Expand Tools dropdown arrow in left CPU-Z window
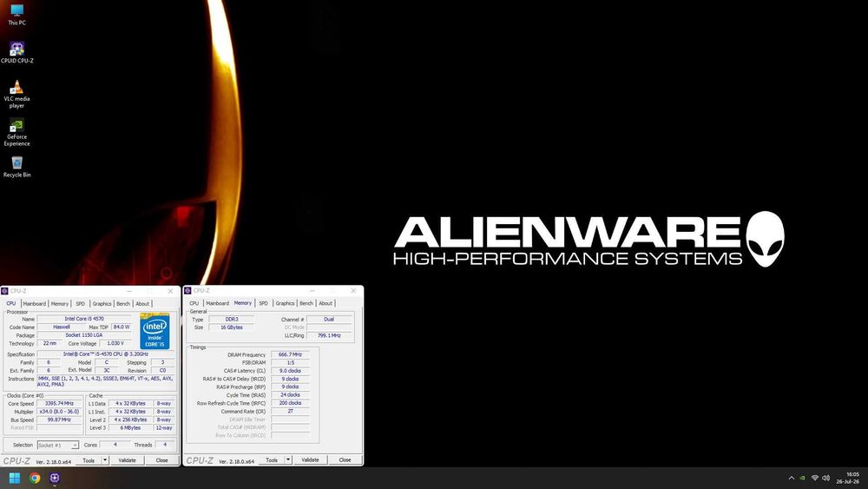This screenshot has width=868, height=489. 105,460
